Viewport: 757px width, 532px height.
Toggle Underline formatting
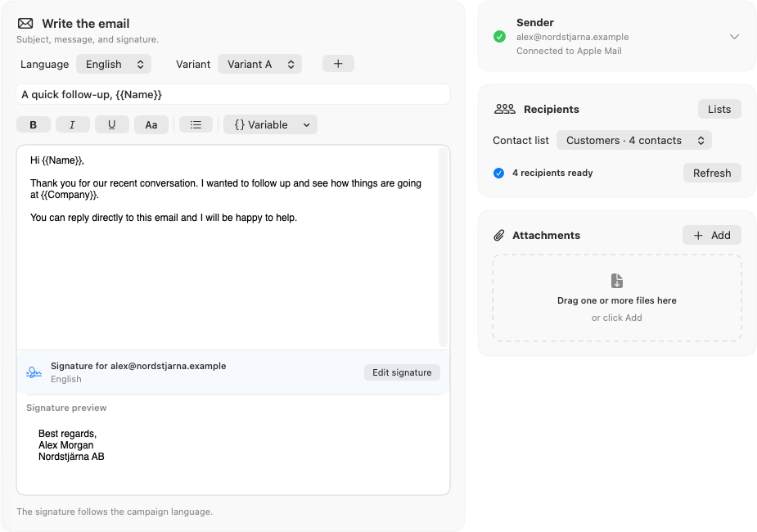111,124
